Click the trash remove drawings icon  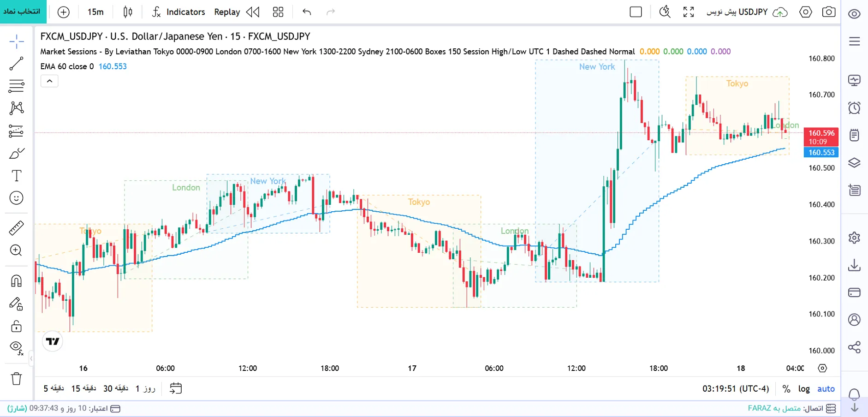(x=16, y=379)
